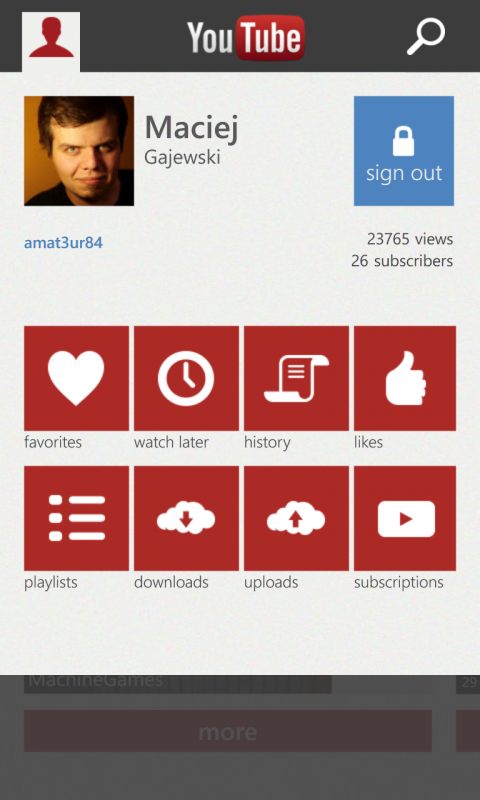Tap the profile photo thumbnail

pos(79,151)
